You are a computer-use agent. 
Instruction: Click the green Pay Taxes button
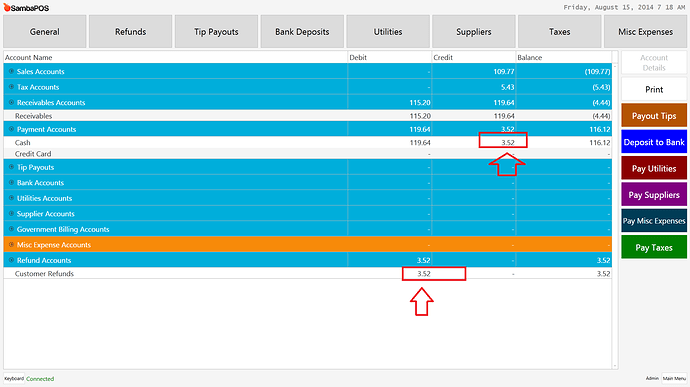pyautogui.click(x=654, y=247)
